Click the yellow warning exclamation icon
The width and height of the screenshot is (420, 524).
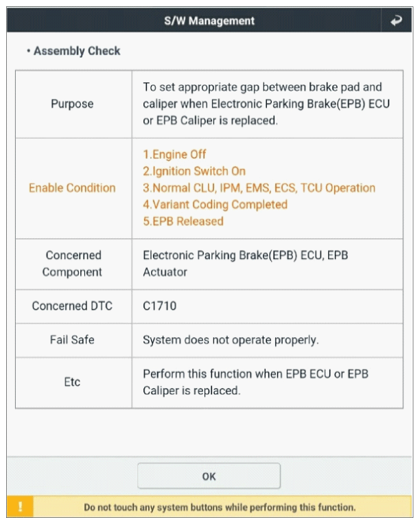click(20, 507)
